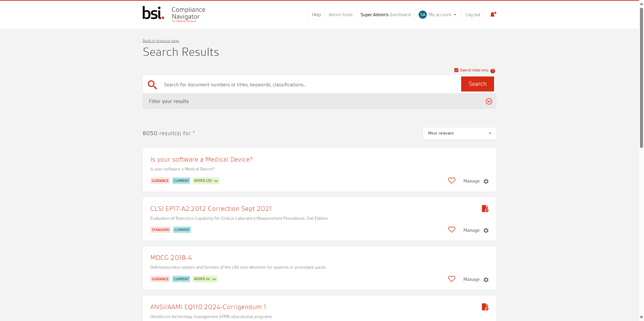
Task: Click the document icon on CLSI EP17-A2:2012 result
Action: tap(485, 209)
